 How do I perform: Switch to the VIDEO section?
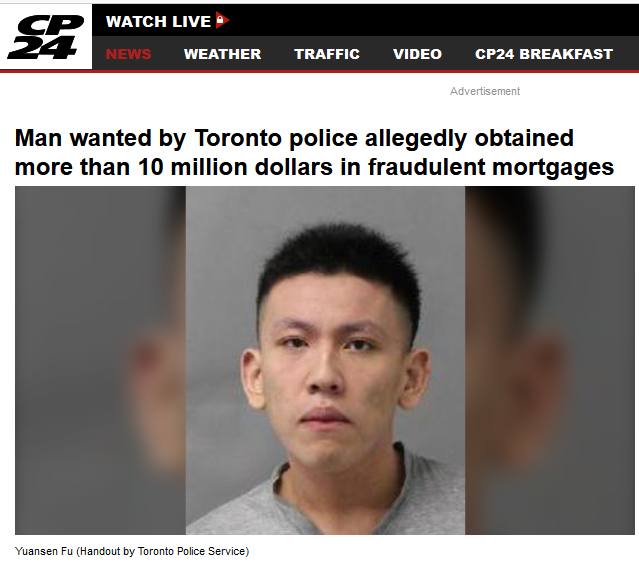[417, 54]
